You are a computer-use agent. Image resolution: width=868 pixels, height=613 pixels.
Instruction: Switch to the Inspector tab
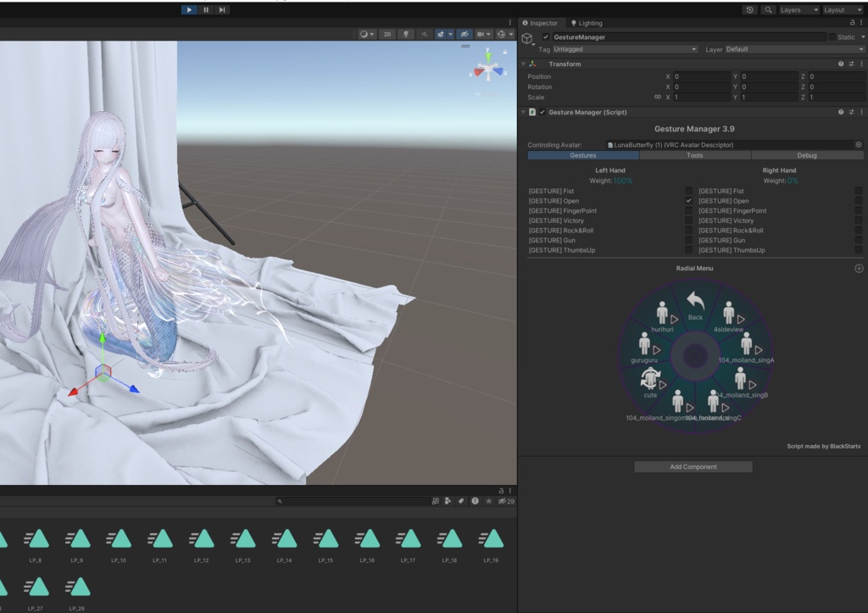(540, 23)
